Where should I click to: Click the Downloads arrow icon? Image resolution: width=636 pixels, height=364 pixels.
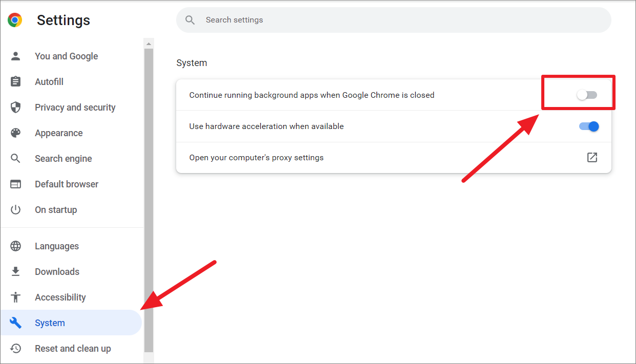tap(16, 271)
